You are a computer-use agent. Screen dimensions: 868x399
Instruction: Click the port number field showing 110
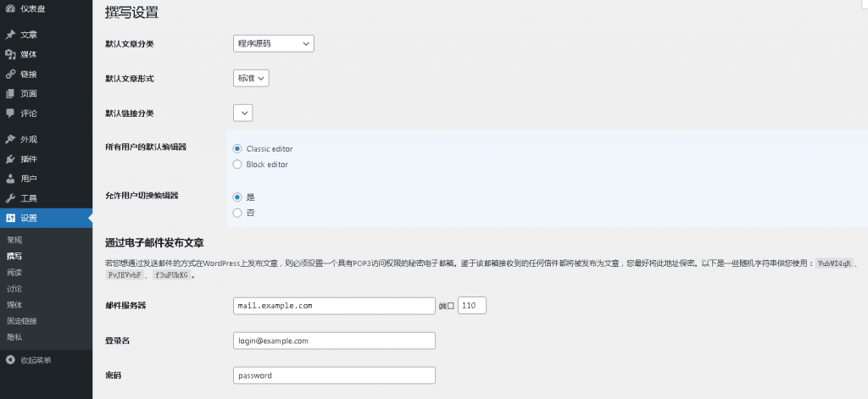471,306
